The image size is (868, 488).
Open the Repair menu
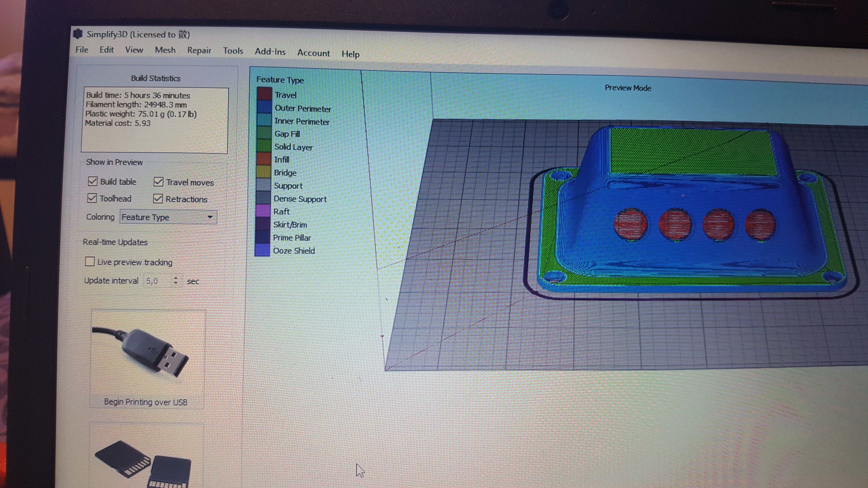199,50
